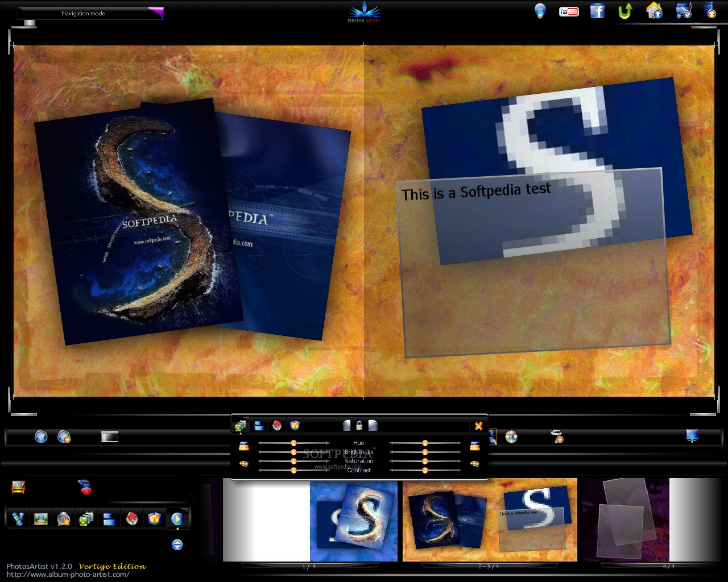
Task: Click the colorful four-arrow wheel icon
Action: [511, 436]
